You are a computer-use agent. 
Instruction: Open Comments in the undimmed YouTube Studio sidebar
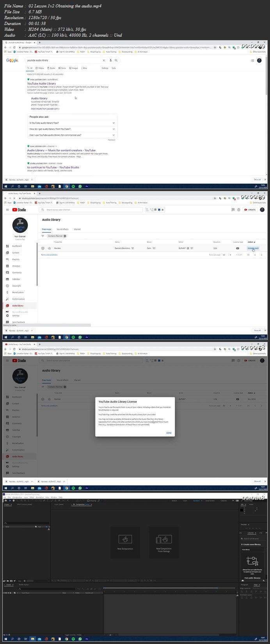coord(17,272)
